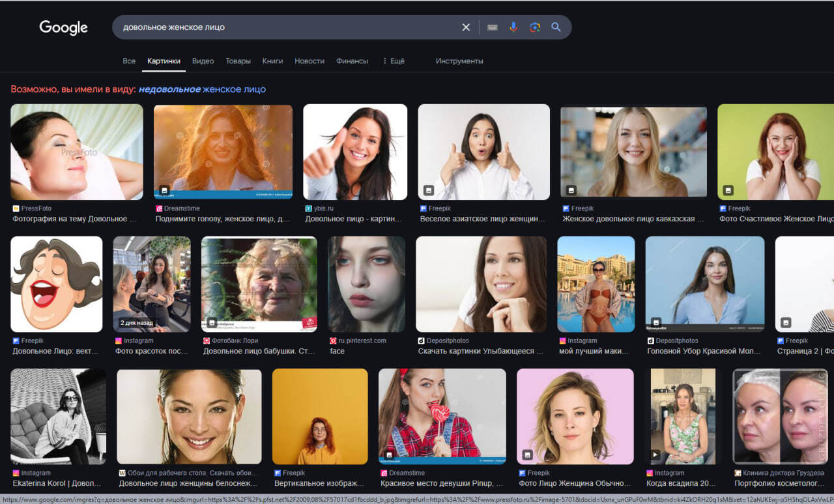Image resolution: width=834 pixels, height=504 pixels.
Task: Click the ybis.ru source favicon
Action: coord(308,208)
